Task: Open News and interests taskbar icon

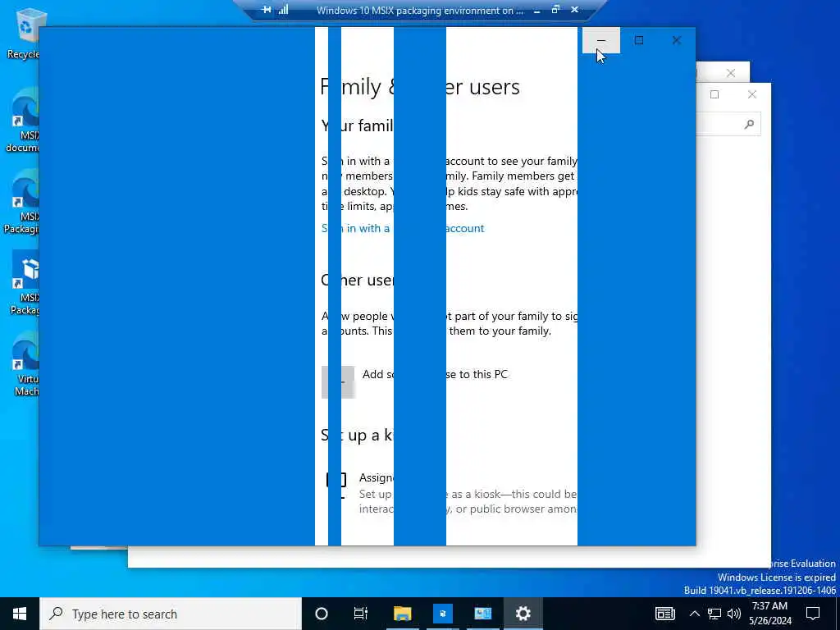Action: click(x=664, y=614)
